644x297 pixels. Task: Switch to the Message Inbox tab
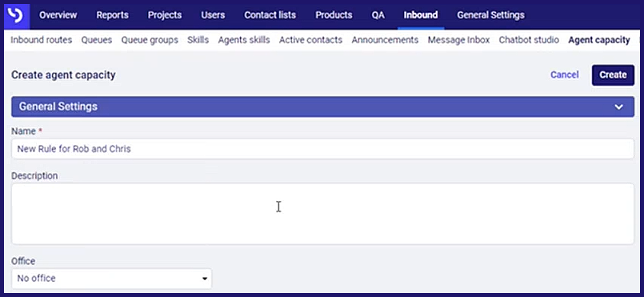tap(458, 40)
